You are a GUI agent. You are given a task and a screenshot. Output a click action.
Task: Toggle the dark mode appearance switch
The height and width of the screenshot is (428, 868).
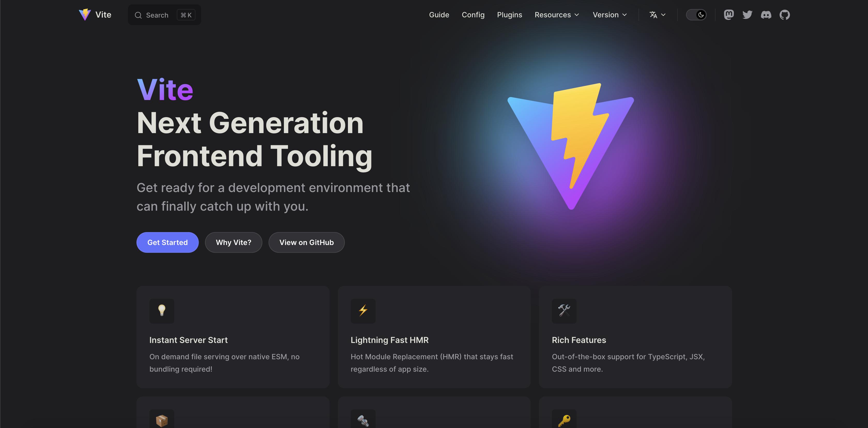coord(696,15)
